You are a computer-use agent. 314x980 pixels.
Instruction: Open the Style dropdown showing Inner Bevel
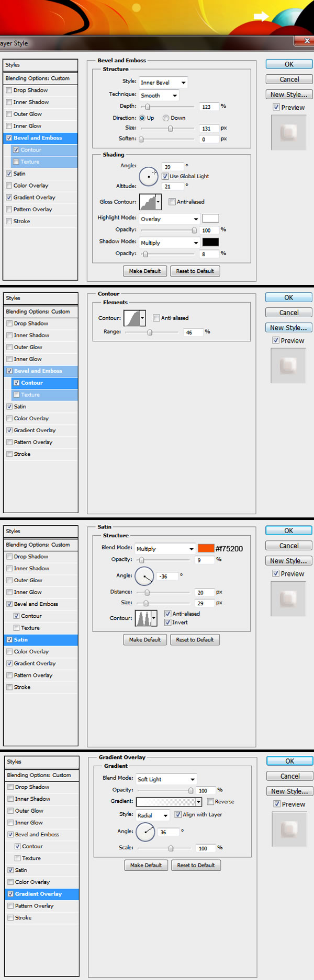coord(163,83)
